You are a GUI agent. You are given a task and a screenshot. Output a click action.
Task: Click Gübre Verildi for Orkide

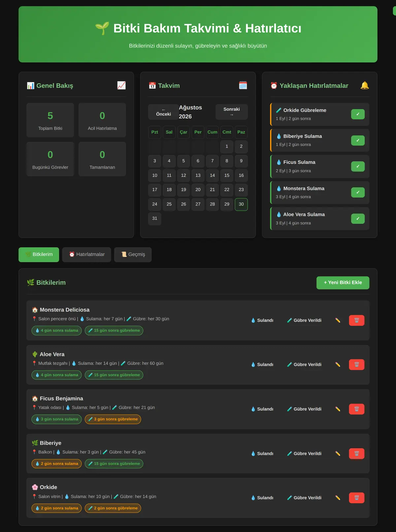tap(304, 498)
